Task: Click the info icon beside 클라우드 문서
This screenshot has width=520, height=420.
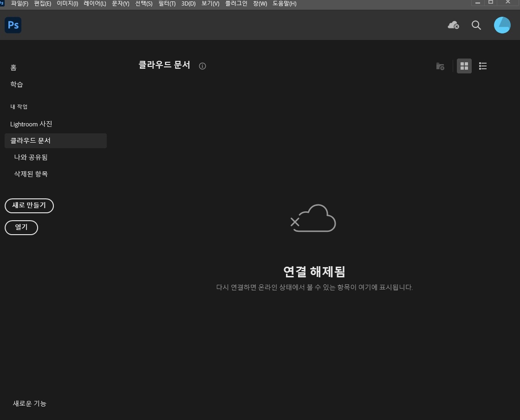Action: point(202,66)
